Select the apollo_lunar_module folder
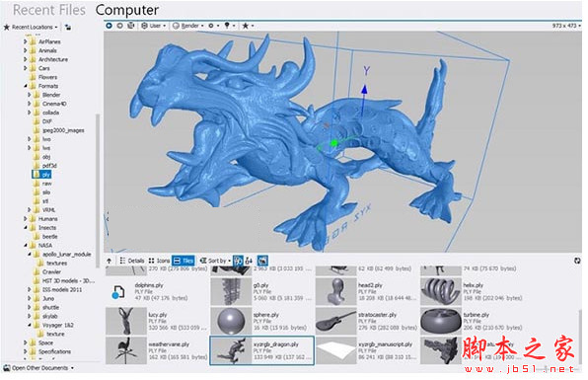588x380 pixels. 62,254
